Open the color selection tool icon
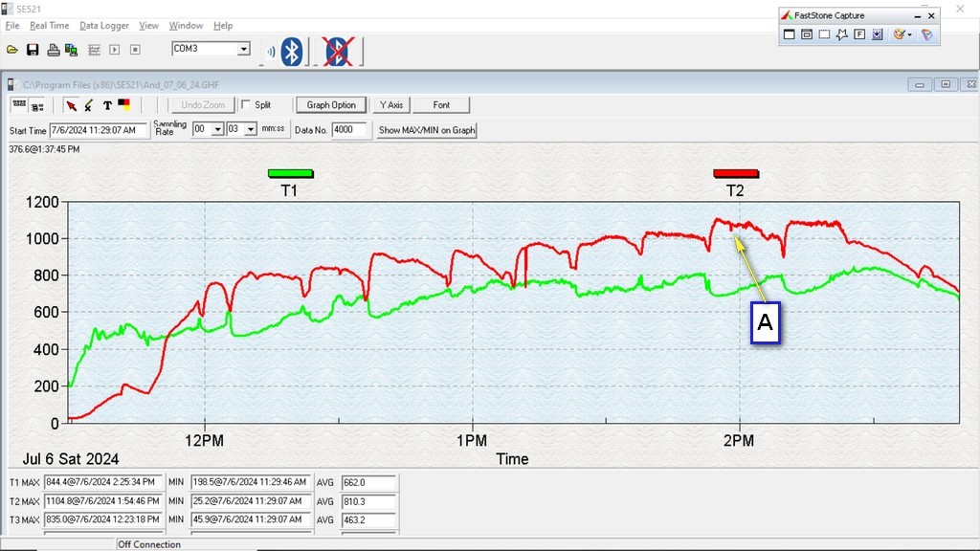The height and width of the screenshot is (551, 980). point(124,105)
